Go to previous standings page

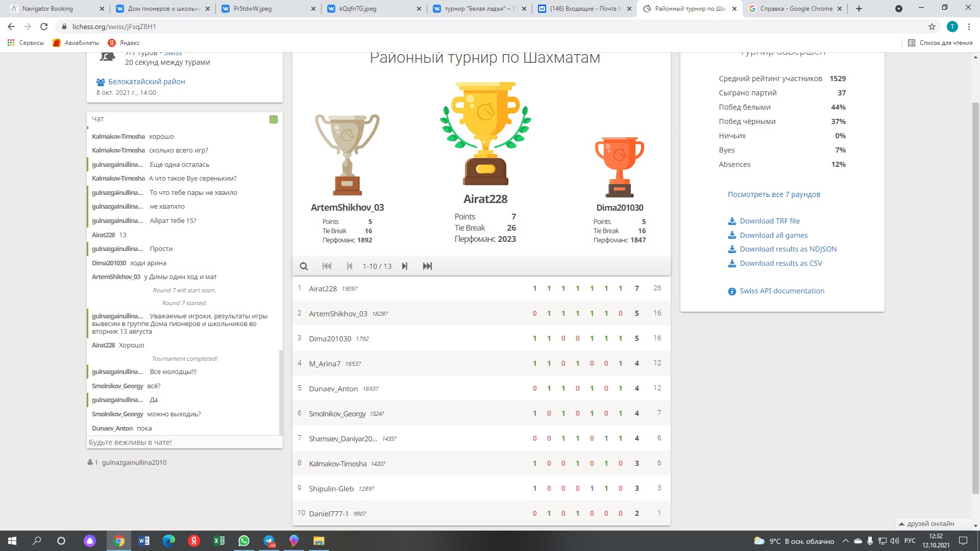click(x=350, y=266)
